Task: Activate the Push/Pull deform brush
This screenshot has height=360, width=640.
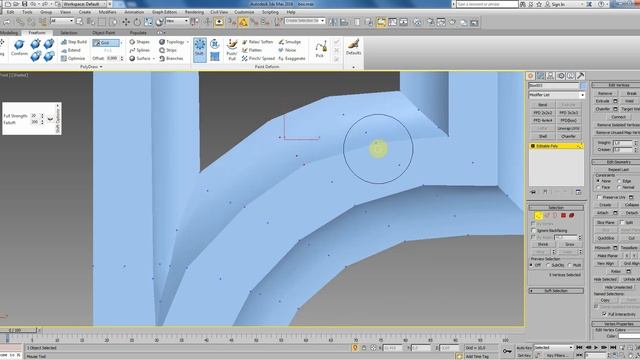Action: [232, 49]
